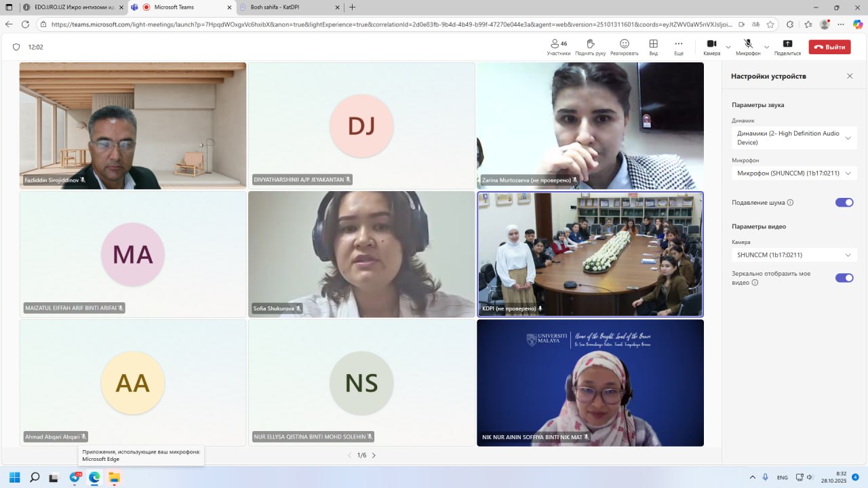Viewport: 868px width, 488px height.
Task: Go back to the previous page
Action: (x=9, y=24)
